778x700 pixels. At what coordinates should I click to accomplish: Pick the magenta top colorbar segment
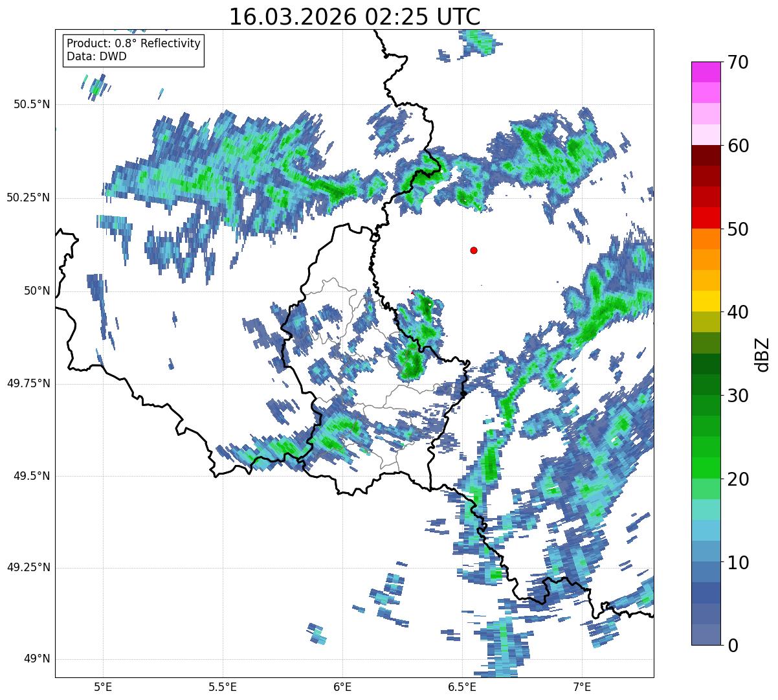pos(706,72)
